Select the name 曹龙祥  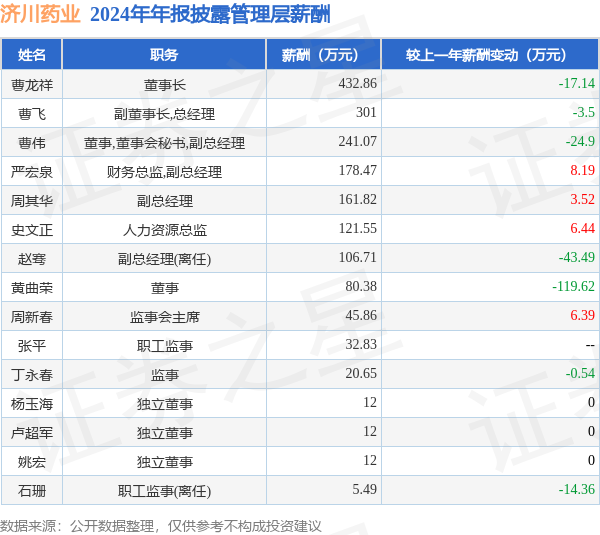pos(32,85)
